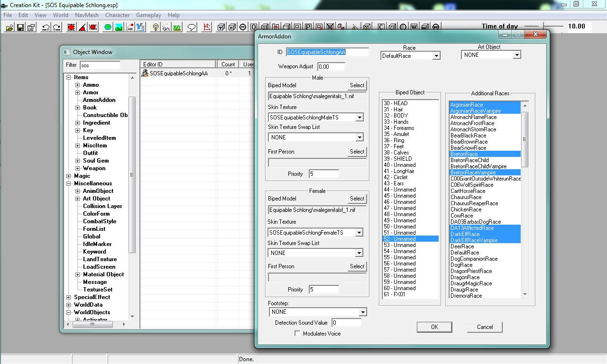Open the Preferences toolbar icon
Screen dimensions: 607x364
pyautogui.click(x=31, y=27)
